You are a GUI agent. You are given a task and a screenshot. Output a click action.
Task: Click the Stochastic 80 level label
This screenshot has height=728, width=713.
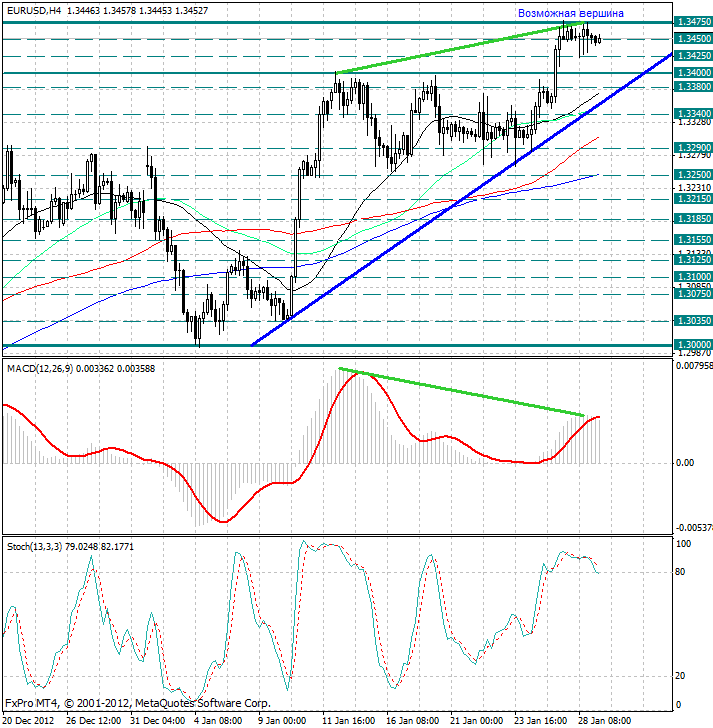click(x=680, y=572)
